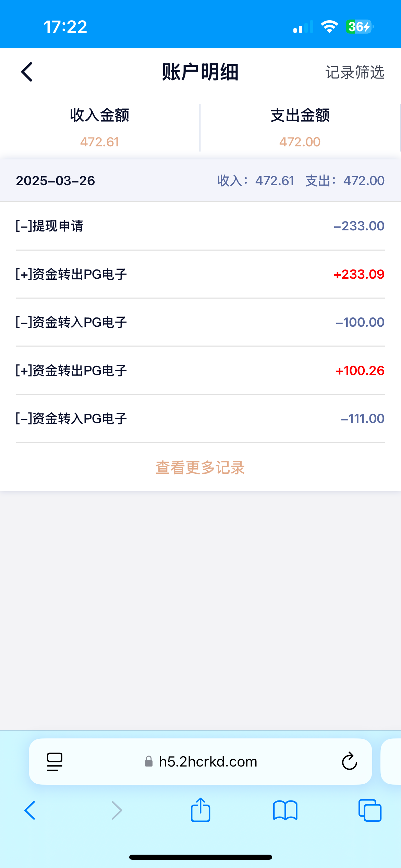401x868 pixels.
Task: Open the 资金转出PG电子 +233.09 record
Action: 200,274
